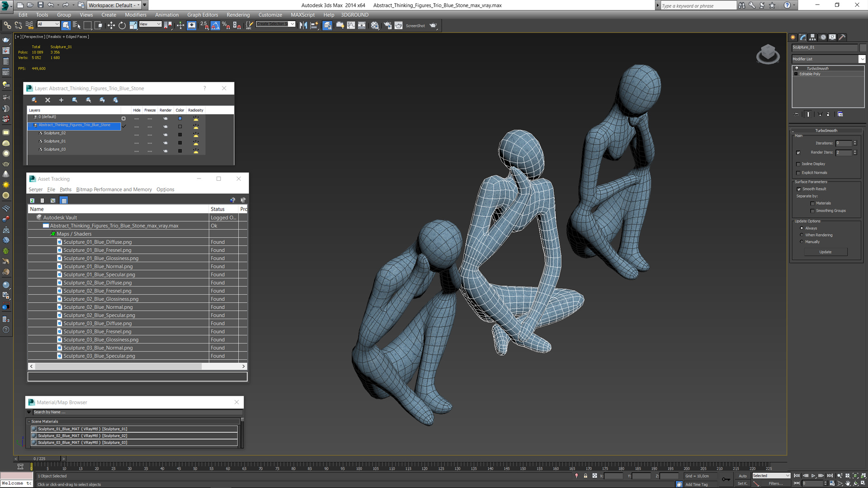Toggle the TurboSmooth modifier lightbulb
This screenshot has height=488, width=868.
797,68
